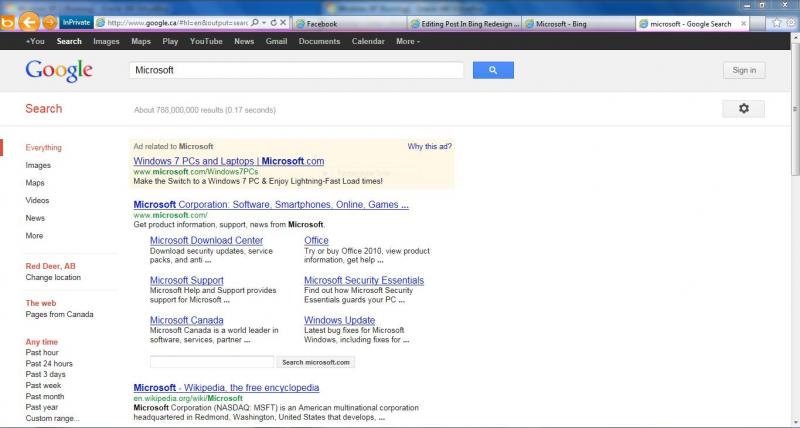Open Microsoft Canada sitelink

[x=187, y=320]
